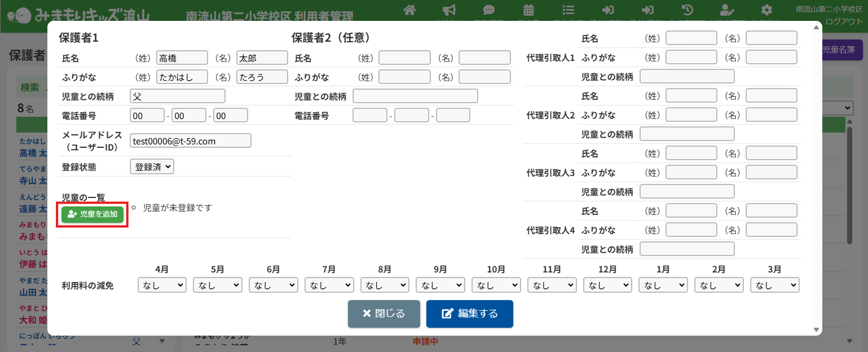
Task: Click the 保護者2 surname (姓) name field
Action: [404, 58]
